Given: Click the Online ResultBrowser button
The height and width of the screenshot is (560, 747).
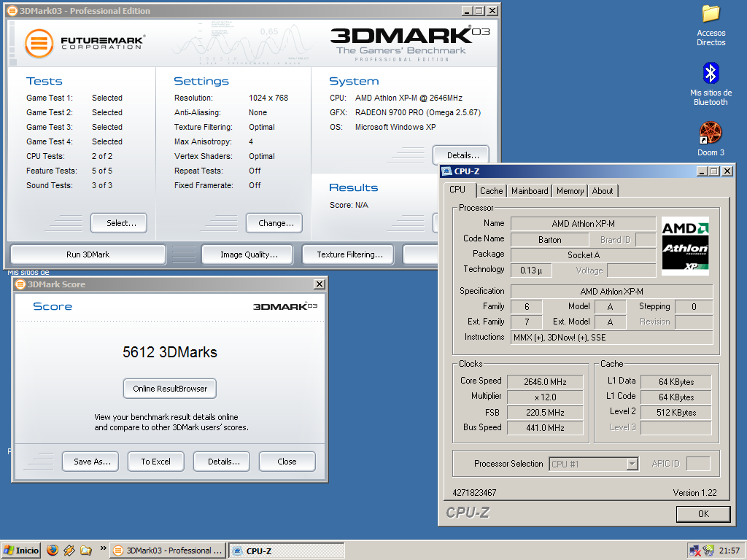Looking at the screenshot, I should click(x=170, y=389).
